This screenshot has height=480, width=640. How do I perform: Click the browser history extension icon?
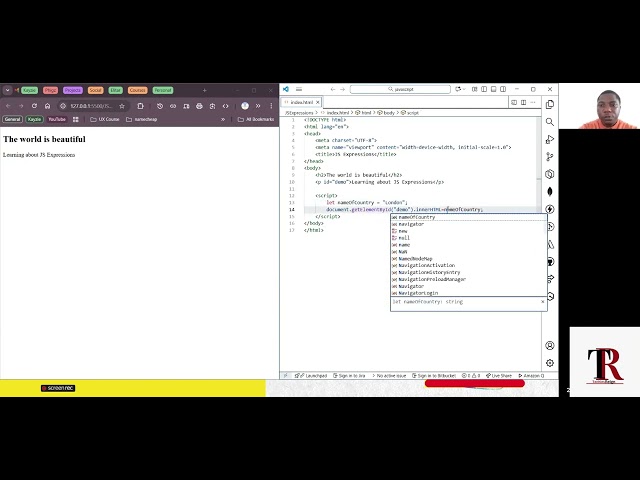tap(160, 106)
